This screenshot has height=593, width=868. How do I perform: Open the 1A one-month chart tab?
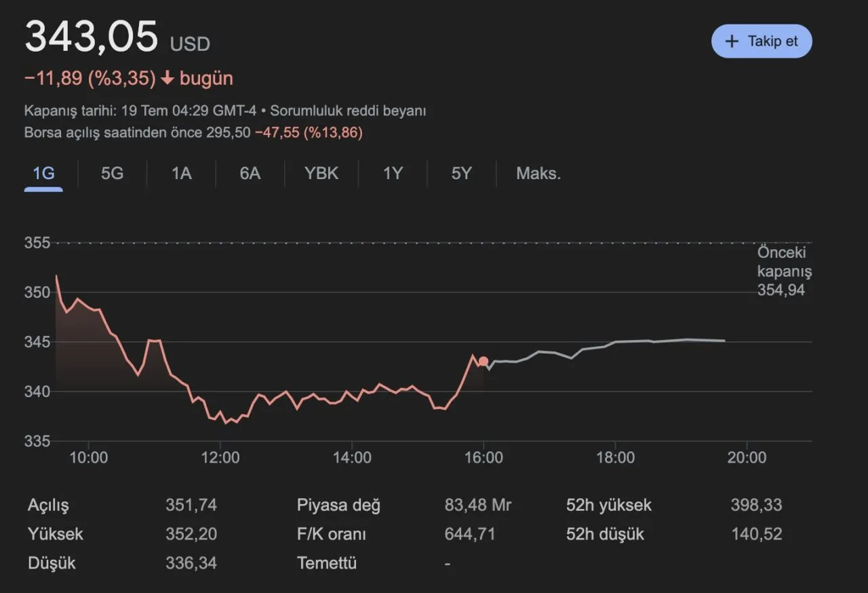181,174
